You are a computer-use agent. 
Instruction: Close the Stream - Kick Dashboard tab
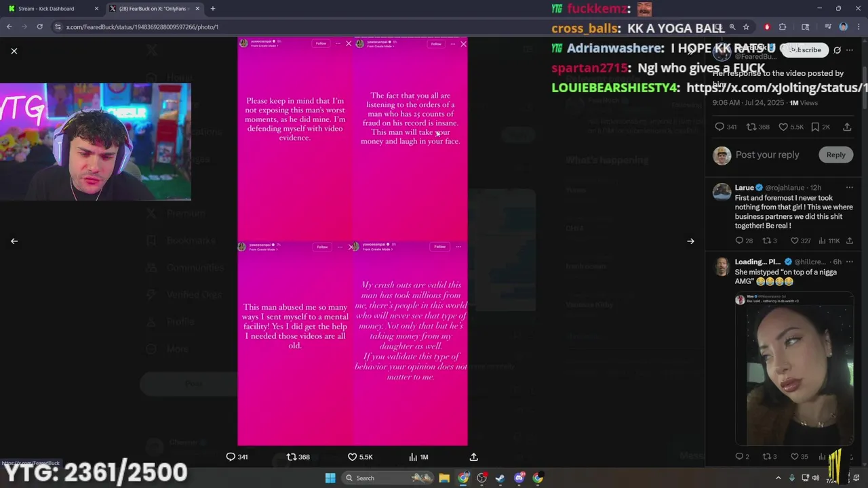pyautogui.click(x=96, y=9)
